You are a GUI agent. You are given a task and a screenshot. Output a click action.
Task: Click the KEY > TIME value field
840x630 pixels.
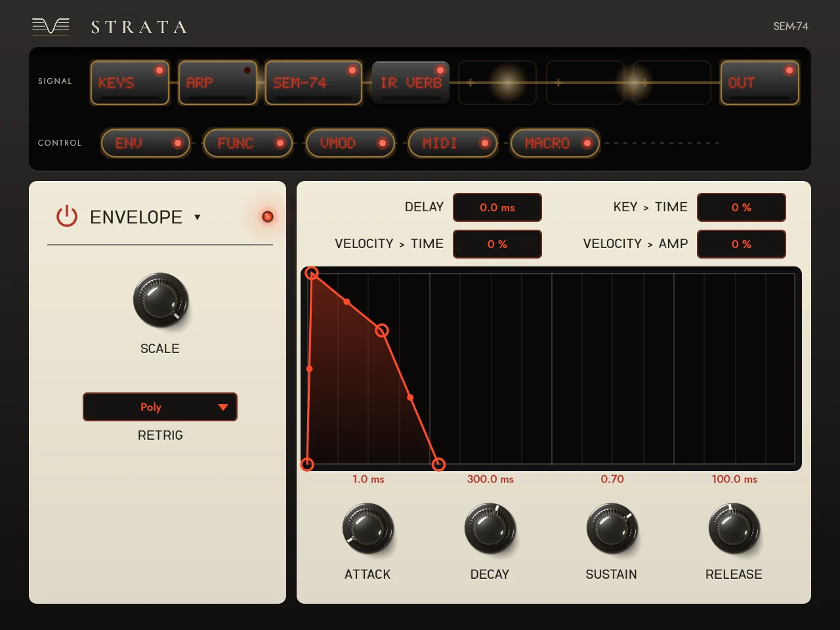tap(742, 207)
